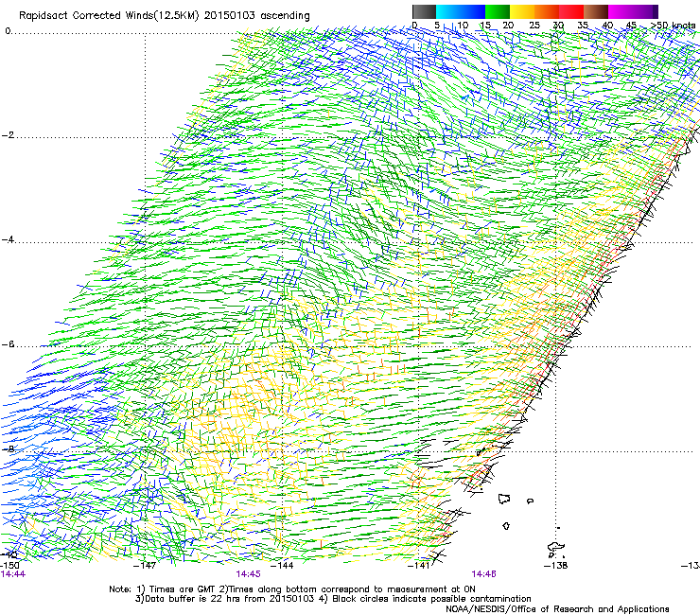Click the '35' legend scale label

pos(583,26)
